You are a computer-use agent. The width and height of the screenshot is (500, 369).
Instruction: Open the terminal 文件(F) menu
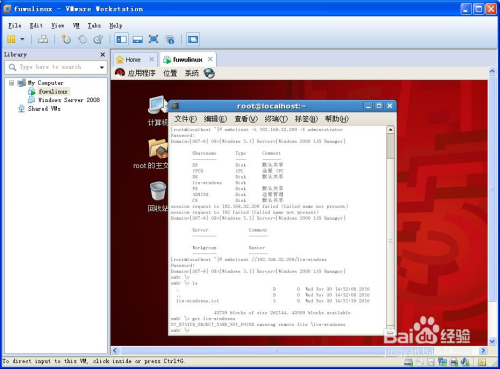pyautogui.click(x=185, y=119)
